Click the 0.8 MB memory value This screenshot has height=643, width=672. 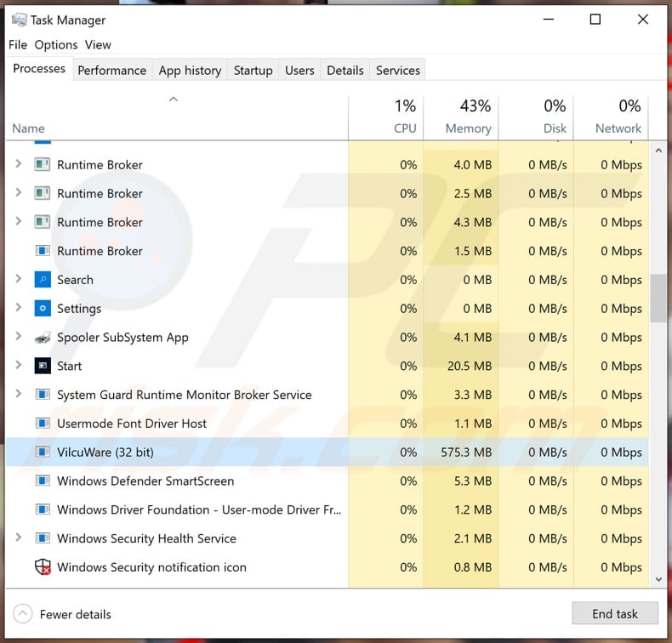point(473,567)
